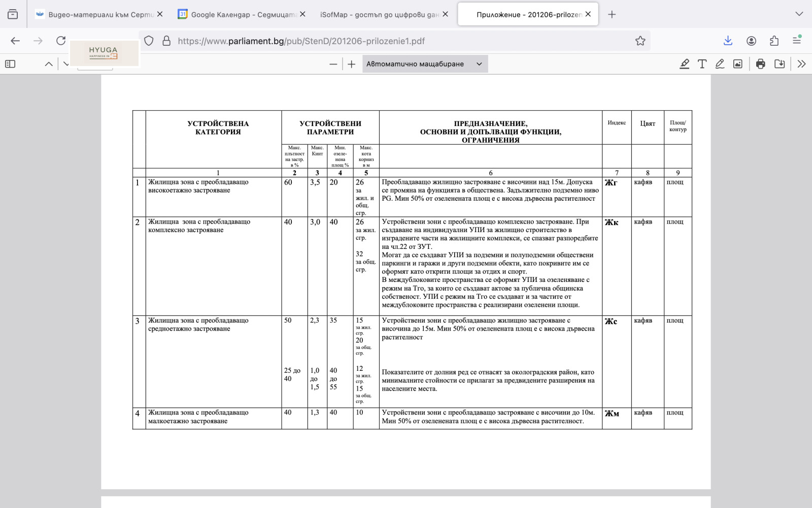Print the PDF document
The height and width of the screenshot is (508, 812).
(760, 64)
